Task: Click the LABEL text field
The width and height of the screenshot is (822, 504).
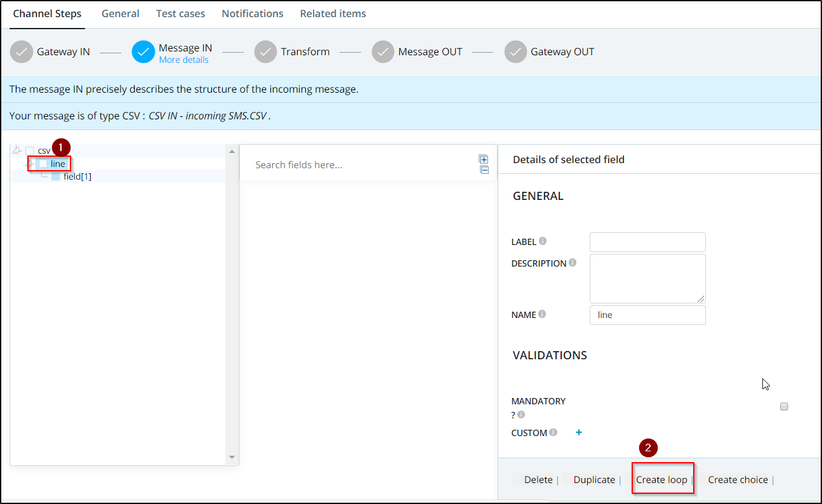Action: 647,242
